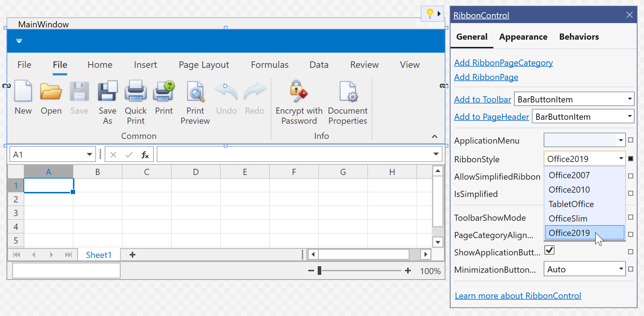
Task: Click the ApplicationMenu property marker square
Action: coord(631,140)
